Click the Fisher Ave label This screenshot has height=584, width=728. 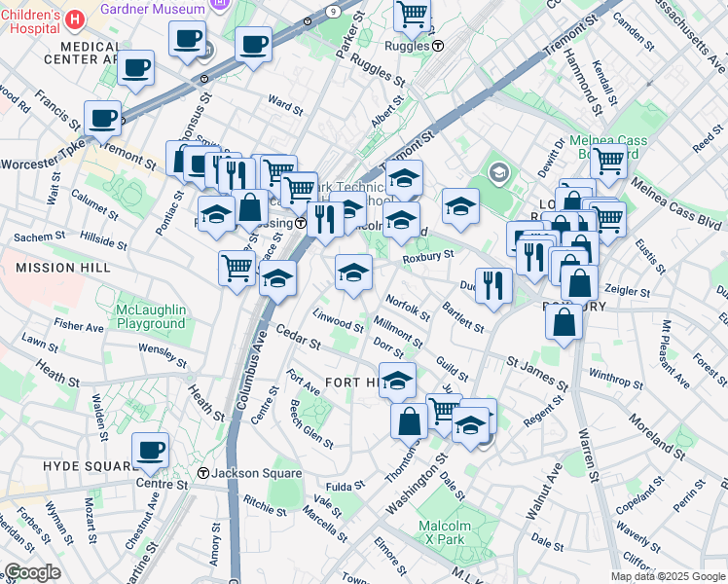click(x=79, y=325)
